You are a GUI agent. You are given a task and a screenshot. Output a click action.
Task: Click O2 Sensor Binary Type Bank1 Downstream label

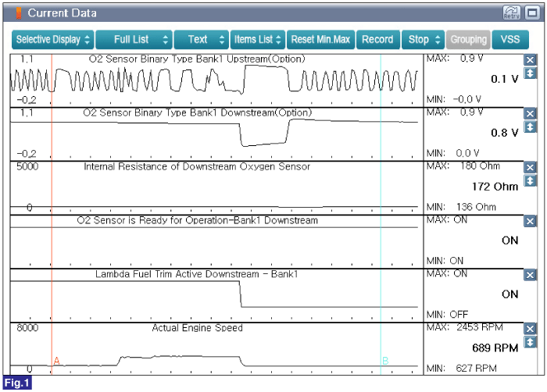click(198, 112)
